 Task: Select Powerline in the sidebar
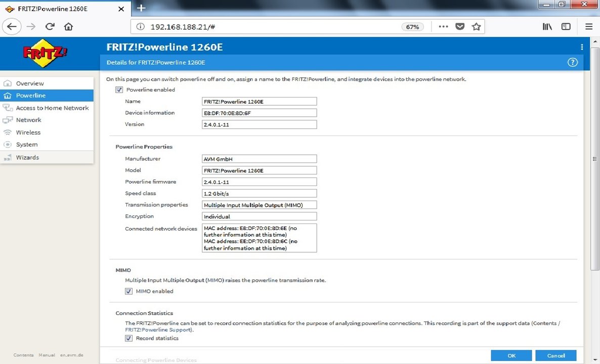pos(47,96)
